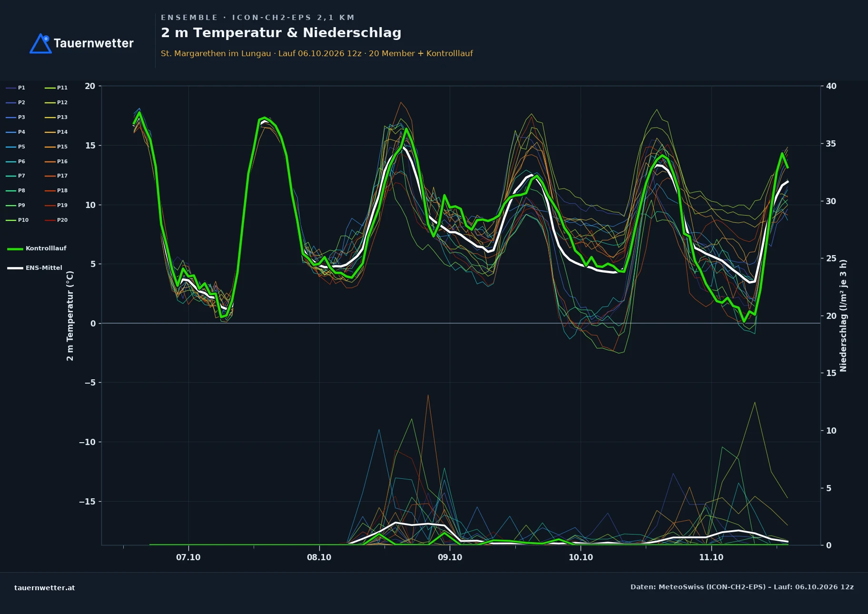Select the P11 legend entry
Viewport: 868px width, 614px height.
[56, 88]
